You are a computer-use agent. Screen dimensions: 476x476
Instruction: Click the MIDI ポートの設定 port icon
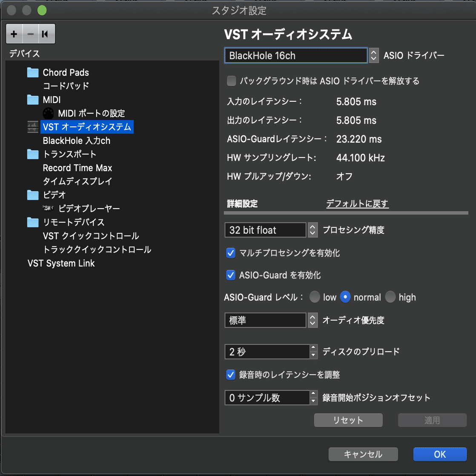(48, 113)
